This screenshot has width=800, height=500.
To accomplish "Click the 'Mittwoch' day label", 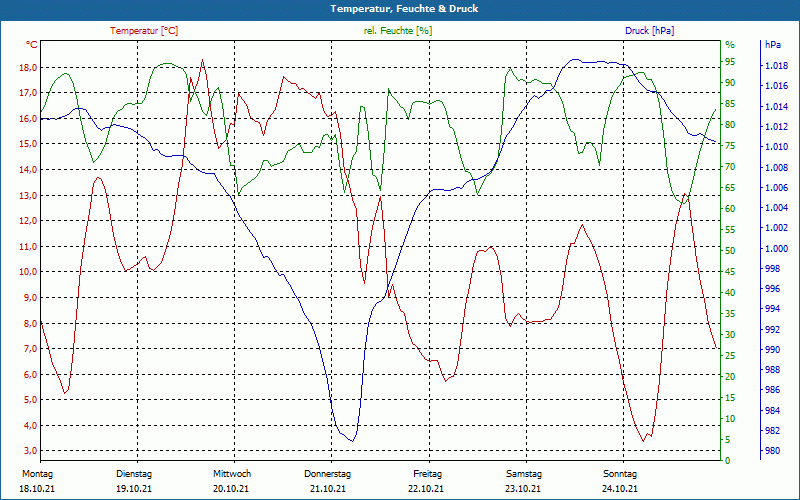I will 232,474.
